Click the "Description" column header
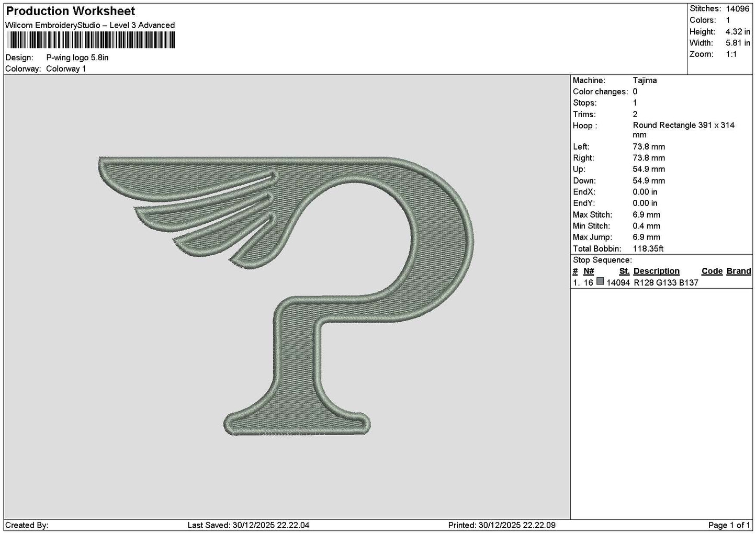This screenshot has width=756, height=534. click(x=656, y=271)
